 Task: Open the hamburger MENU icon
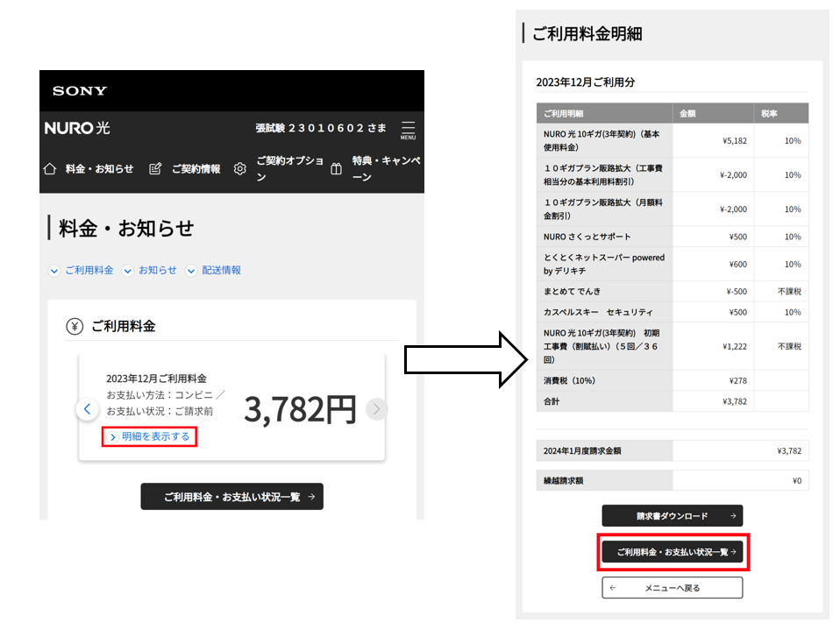tap(408, 129)
